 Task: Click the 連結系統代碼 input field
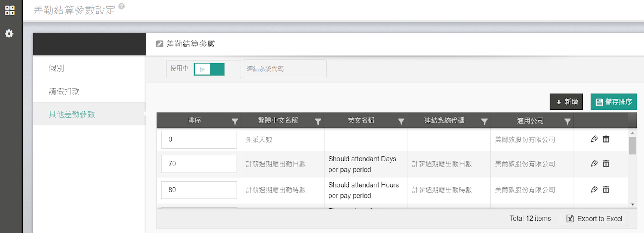tap(284, 69)
